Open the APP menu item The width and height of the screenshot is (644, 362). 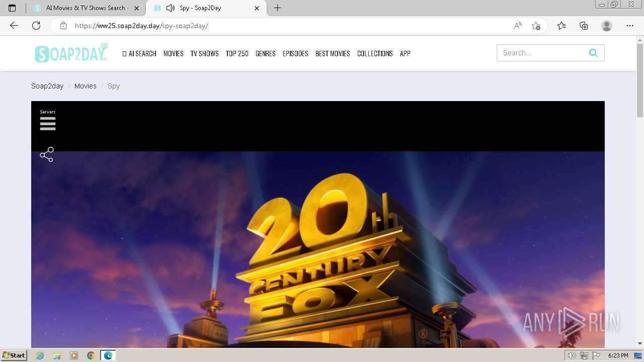click(405, 53)
